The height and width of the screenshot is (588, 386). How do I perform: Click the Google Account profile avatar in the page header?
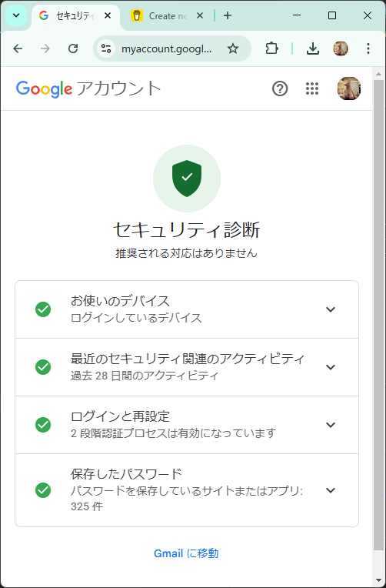(x=349, y=89)
